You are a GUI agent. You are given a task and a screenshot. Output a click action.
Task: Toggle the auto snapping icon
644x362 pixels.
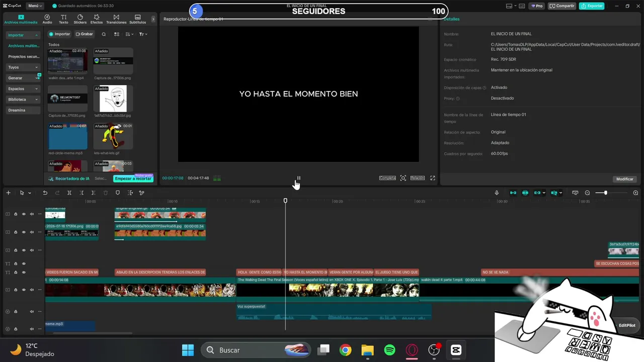[525, 193]
